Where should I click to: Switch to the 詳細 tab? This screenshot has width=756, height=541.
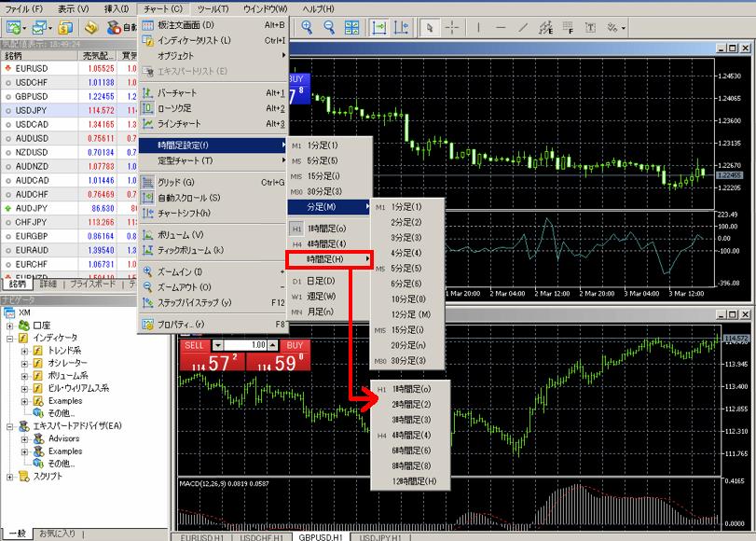tap(48, 284)
